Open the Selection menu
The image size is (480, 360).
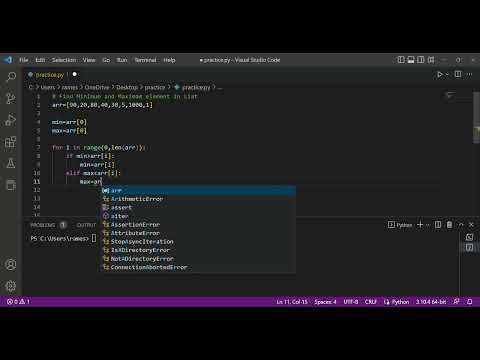point(64,60)
